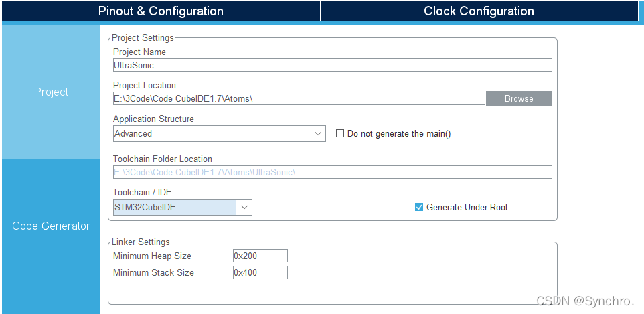Select the Project side tab
The width and height of the screenshot is (644, 314).
51,92
